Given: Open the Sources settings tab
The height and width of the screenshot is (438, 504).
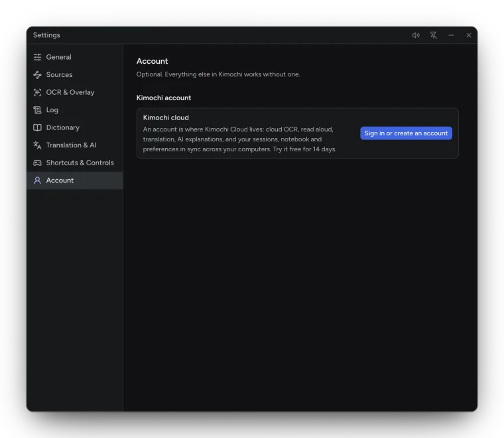Looking at the screenshot, I should (74, 75).
